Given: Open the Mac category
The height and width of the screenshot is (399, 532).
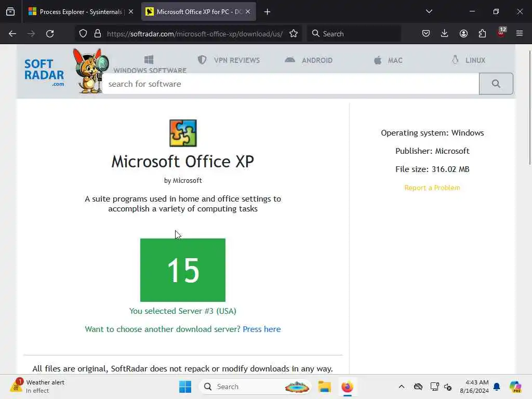Looking at the screenshot, I should click(x=388, y=60).
